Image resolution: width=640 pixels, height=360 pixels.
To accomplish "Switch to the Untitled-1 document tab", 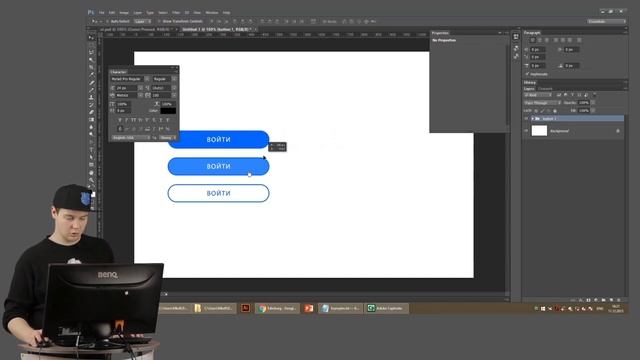I will click(x=217, y=29).
